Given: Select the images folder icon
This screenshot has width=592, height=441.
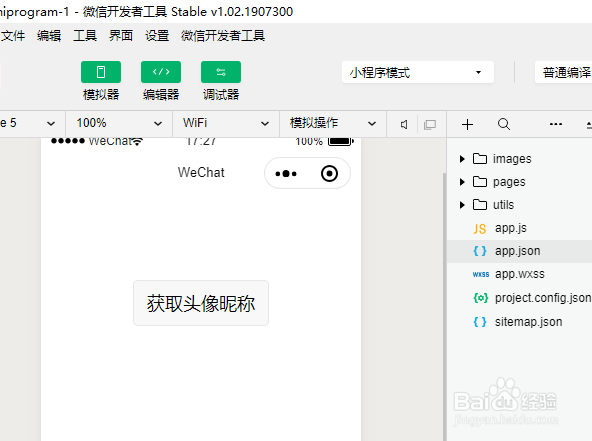Looking at the screenshot, I should (x=480, y=159).
